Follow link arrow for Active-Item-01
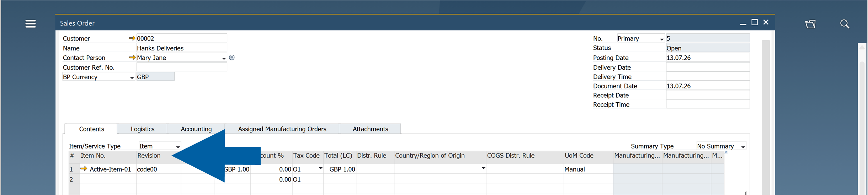Viewport: 868px width, 195px height. 84,169
